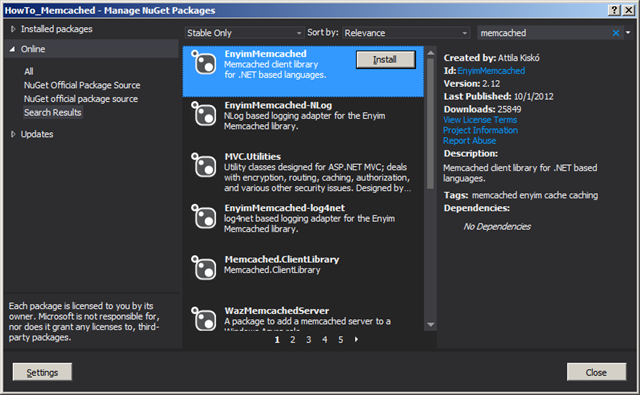This screenshot has height=395, width=640.
Task: Select the WazMemcachedServer package title
Action: [x=277, y=311]
